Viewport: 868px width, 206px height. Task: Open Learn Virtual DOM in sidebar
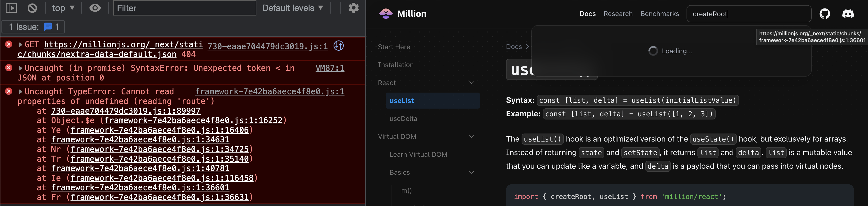[418, 155]
